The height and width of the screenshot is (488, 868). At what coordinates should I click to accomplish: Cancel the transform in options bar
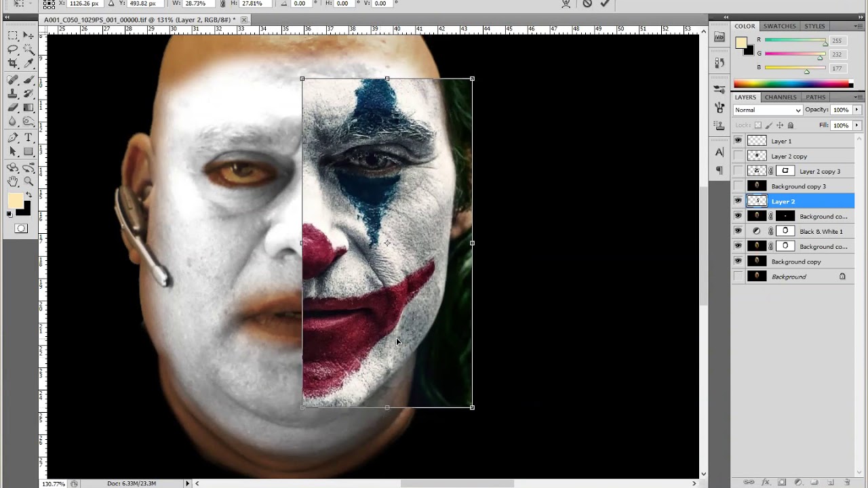(587, 3)
